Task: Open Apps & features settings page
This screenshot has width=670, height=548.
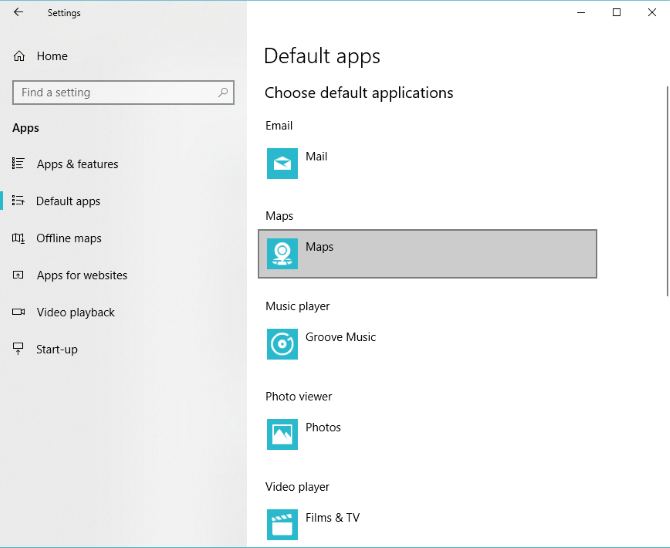Action: [77, 164]
